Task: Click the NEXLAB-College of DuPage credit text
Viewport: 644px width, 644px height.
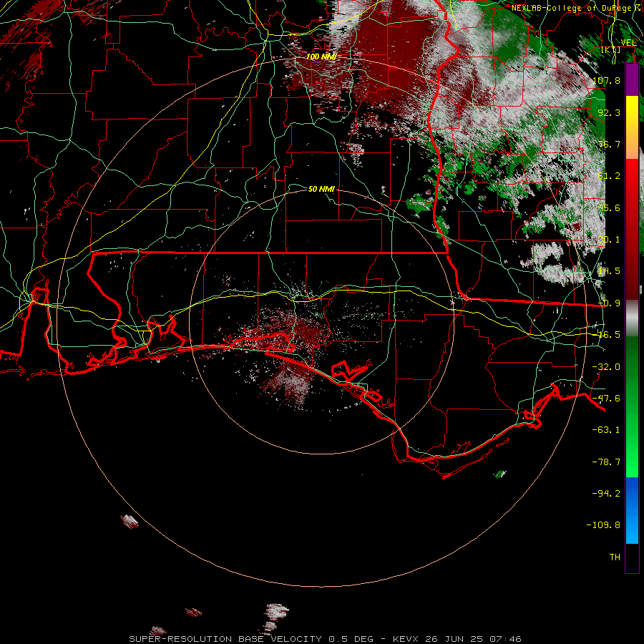Action: [x=577, y=8]
